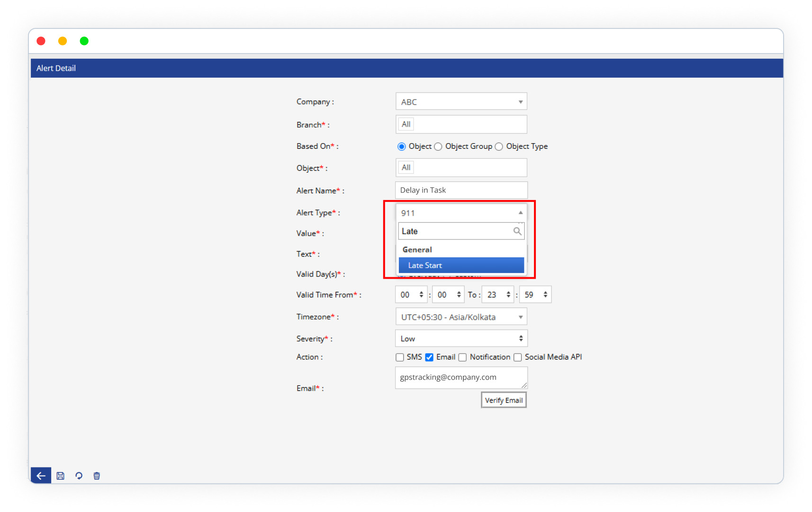Select the Object Type radio button

pyautogui.click(x=499, y=146)
